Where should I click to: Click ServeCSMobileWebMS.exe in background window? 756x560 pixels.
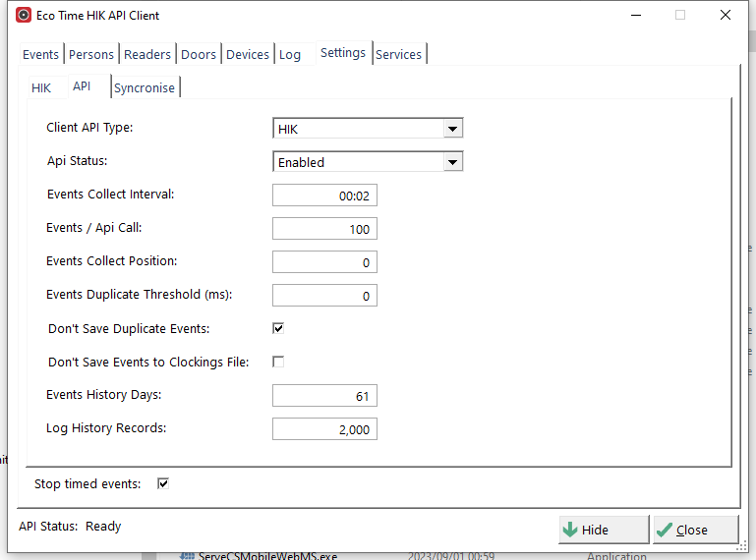click(x=267, y=556)
